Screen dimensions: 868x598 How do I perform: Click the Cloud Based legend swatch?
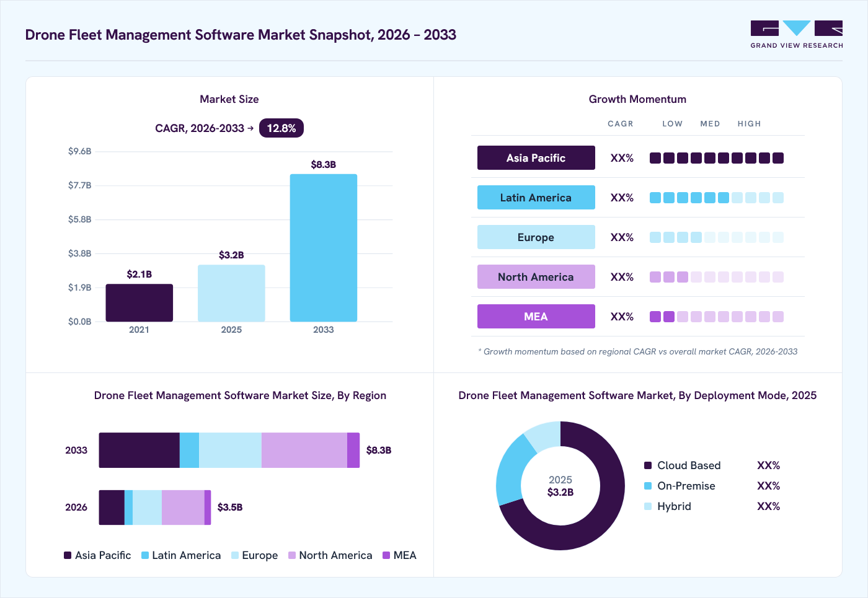click(648, 465)
